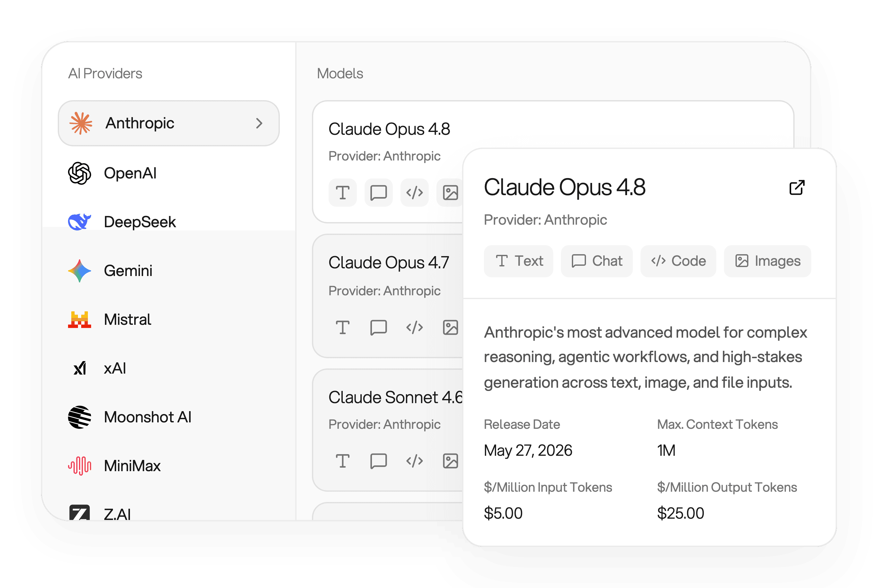Click Provider: Anthropic under Claude Opus 4.7
Screen dimensions: 878x588
[x=384, y=291]
